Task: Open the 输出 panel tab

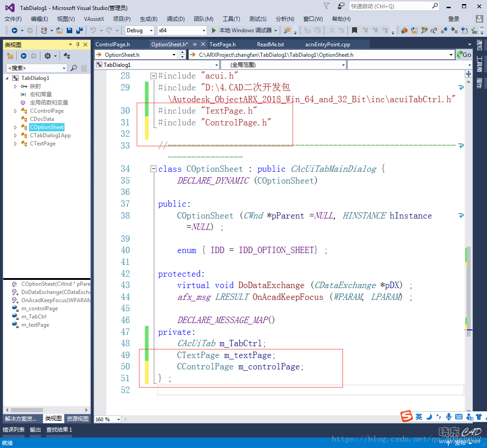Action: click(x=35, y=430)
